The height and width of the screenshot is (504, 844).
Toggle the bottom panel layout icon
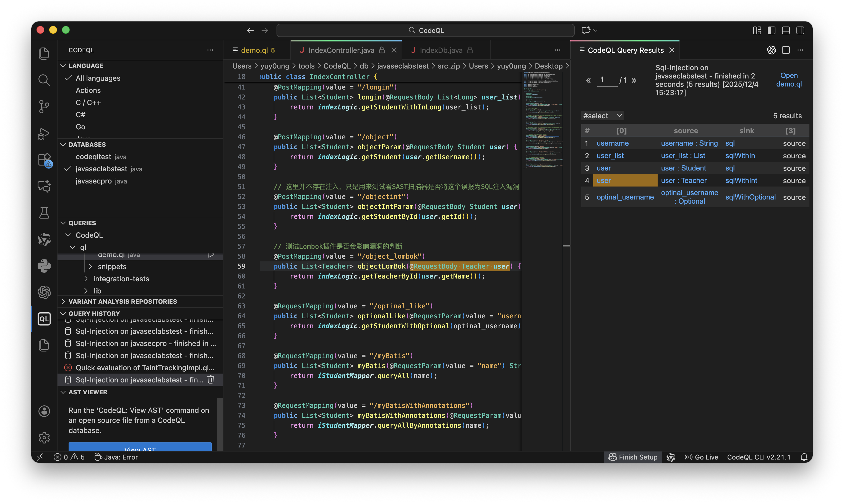pos(786,31)
